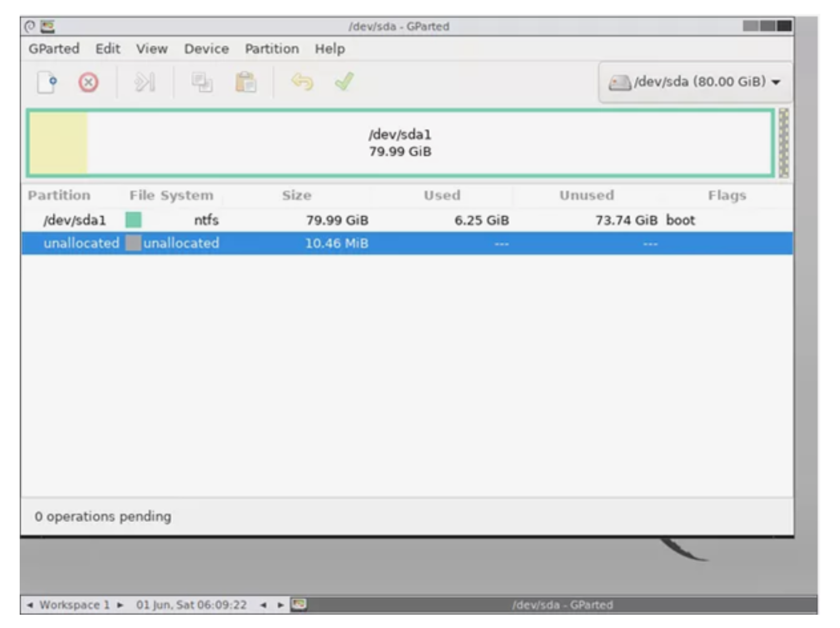Open the Edit menu
840x628 pixels.
point(107,49)
